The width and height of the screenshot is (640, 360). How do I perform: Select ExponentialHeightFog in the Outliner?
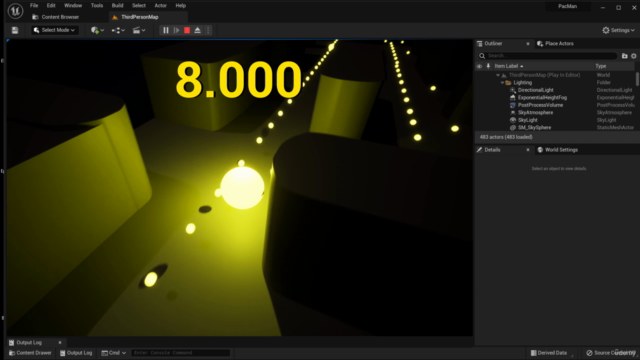pos(542,98)
